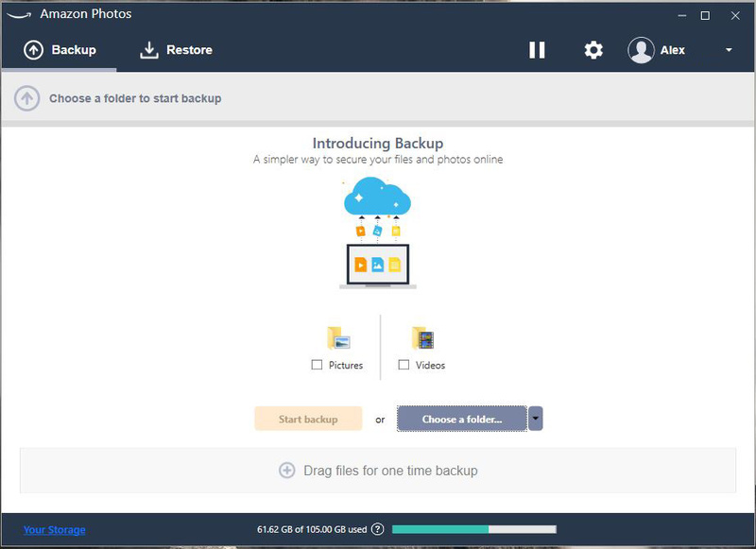
Task: Click the pause uploads icon
Action: point(537,50)
